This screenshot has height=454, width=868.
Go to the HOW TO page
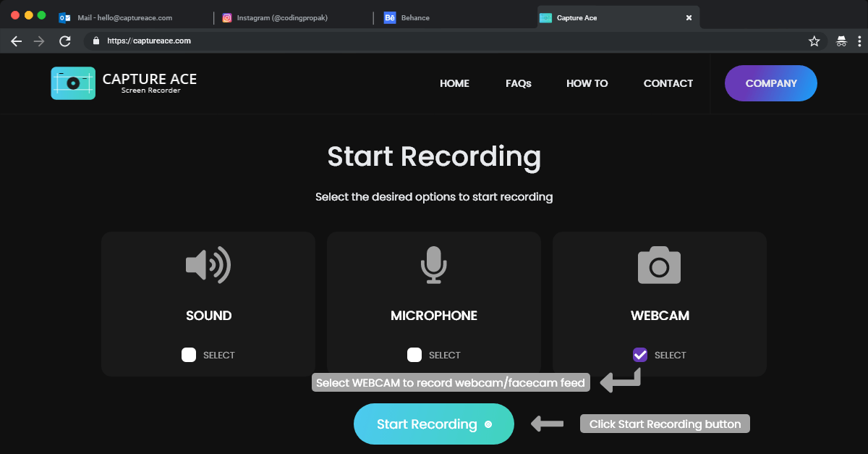click(x=587, y=83)
